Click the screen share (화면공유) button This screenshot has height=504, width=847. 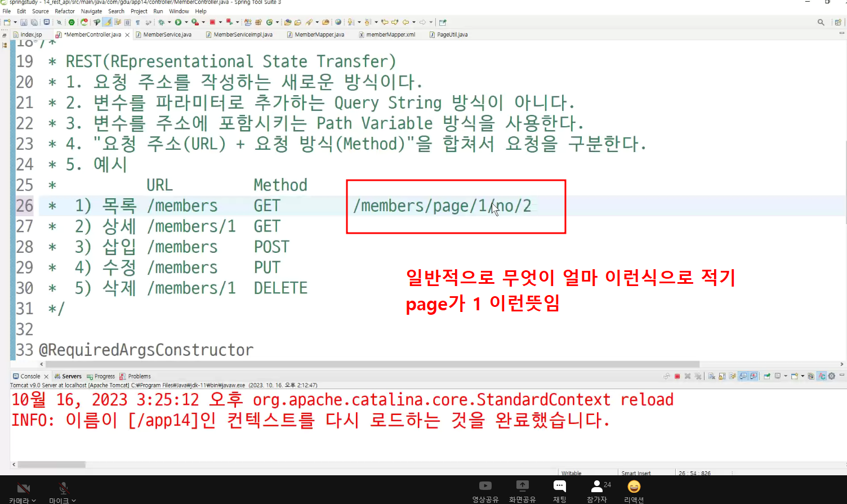(x=523, y=490)
